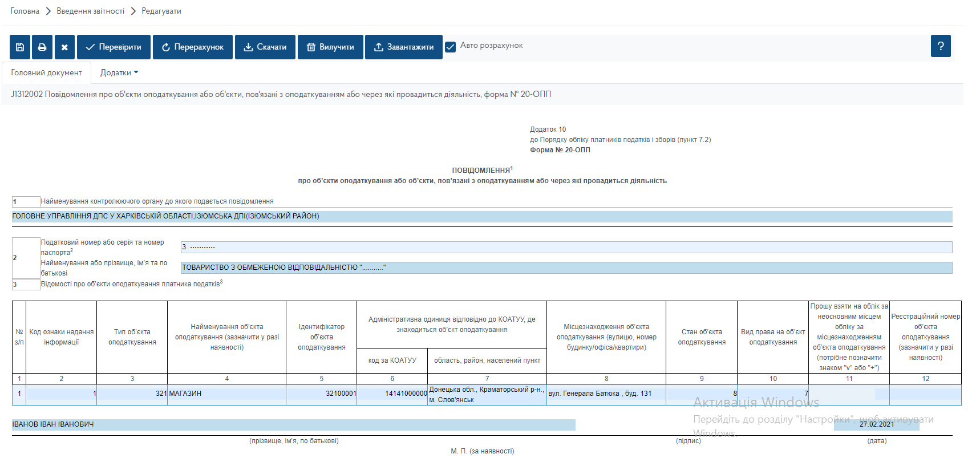
Task: Toggle Авто розрахунок checkbox
Action: pos(451,47)
